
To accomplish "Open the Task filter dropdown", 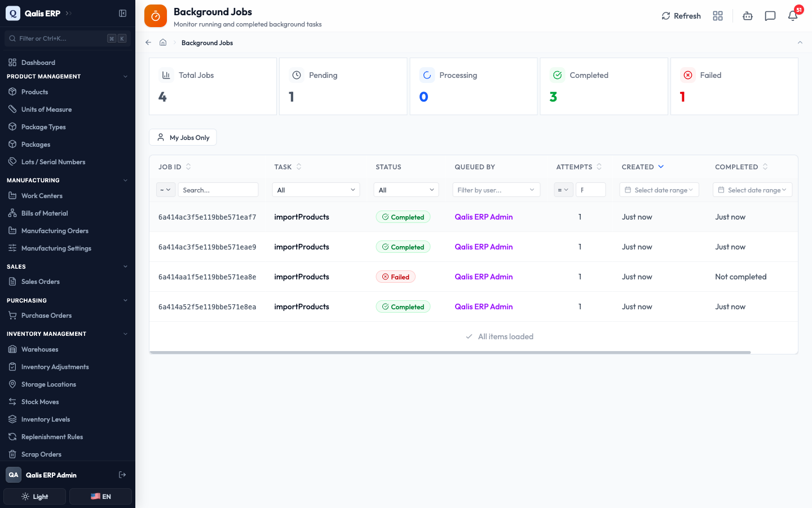I will pyautogui.click(x=316, y=190).
